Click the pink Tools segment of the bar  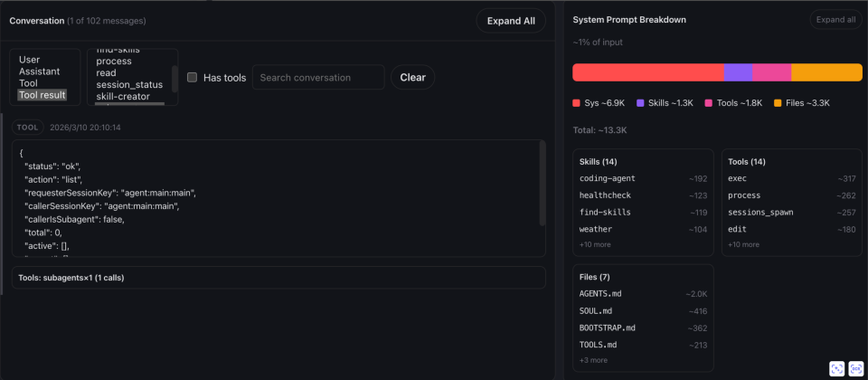[771, 72]
